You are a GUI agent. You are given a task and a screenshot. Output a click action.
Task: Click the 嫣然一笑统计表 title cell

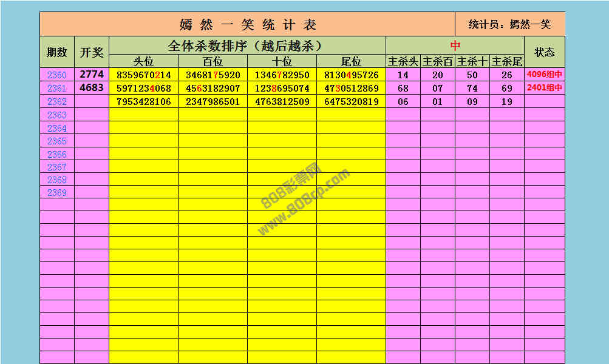pyautogui.click(x=248, y=24)
